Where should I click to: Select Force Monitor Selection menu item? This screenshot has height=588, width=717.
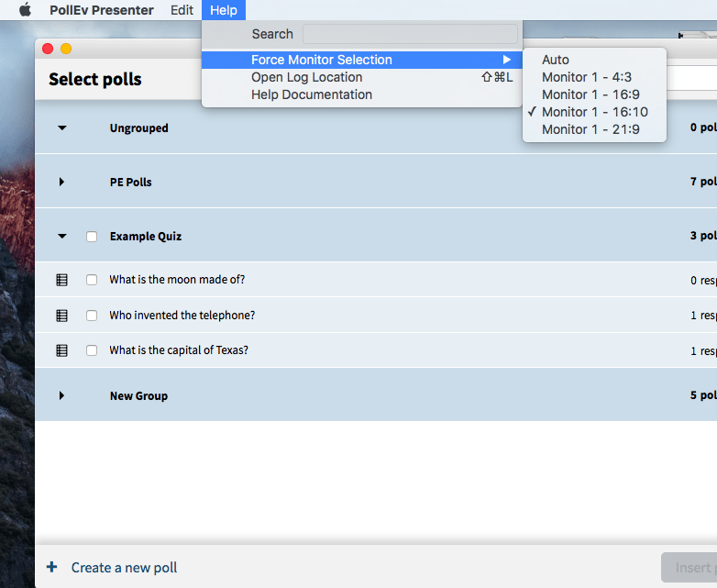pyautogui.click(x=362, y=60)
